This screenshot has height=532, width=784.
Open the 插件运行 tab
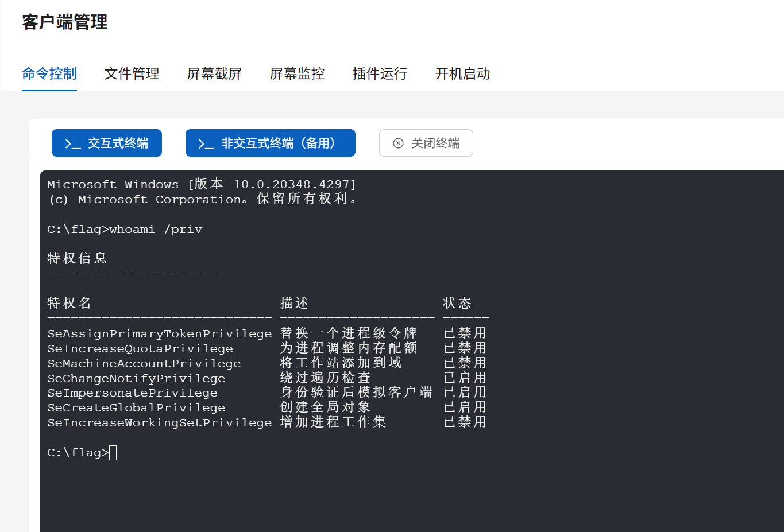tap(380, 74)
